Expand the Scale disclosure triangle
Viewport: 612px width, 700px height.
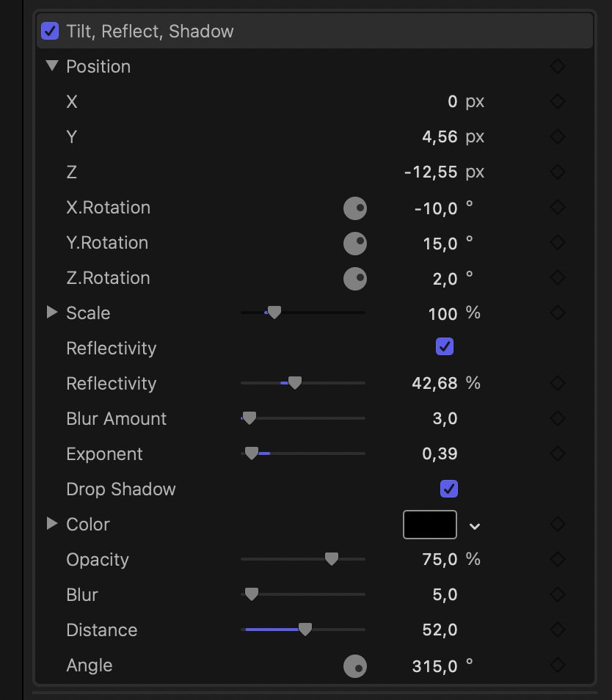pos(51,313)
